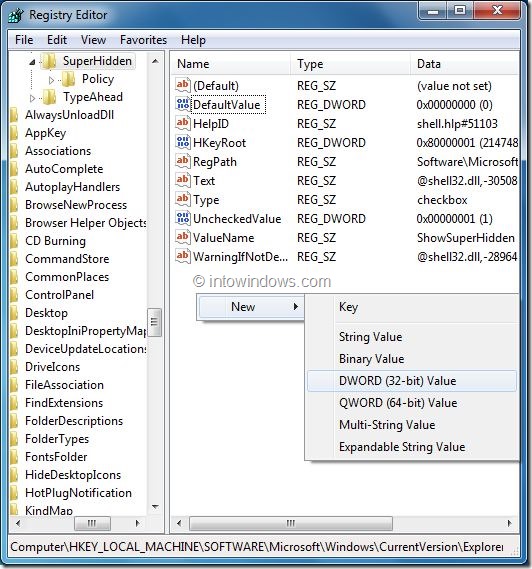Click the TypeAhead folder icon
Image resolution: width=532 pixels, height=569 pixels.
tap(50, 97)
